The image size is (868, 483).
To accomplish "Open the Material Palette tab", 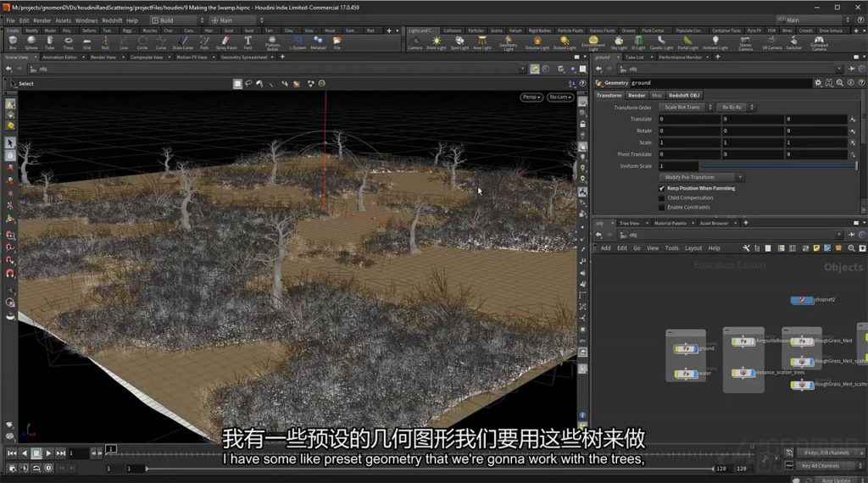I will click(x=670, y=223).
